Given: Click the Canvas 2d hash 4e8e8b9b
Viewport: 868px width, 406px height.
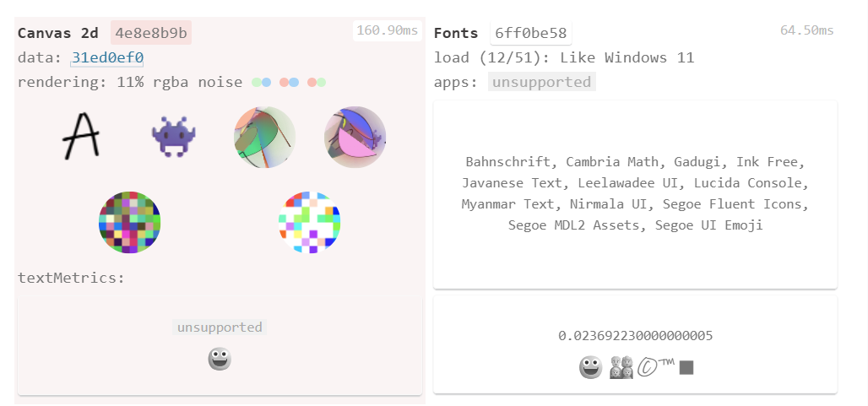Looking at the screenshot, I should coord(151,33).
